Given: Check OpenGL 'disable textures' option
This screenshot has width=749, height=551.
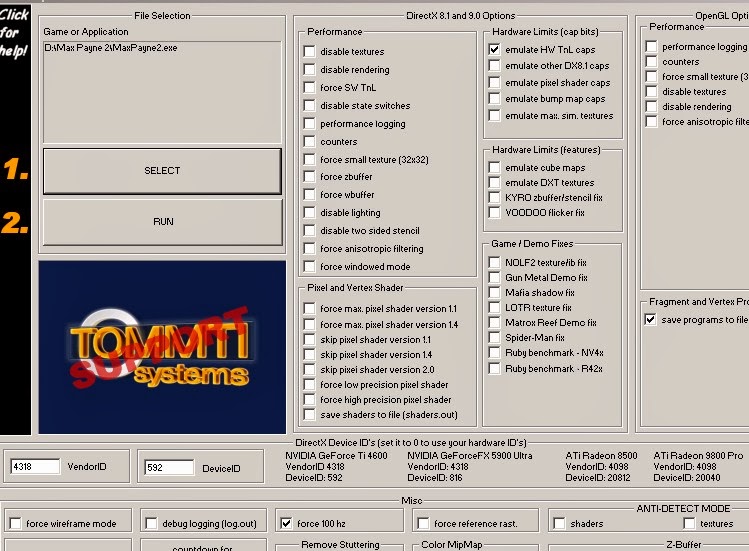Looking at the screenshot, I should [x=651, y=91].
